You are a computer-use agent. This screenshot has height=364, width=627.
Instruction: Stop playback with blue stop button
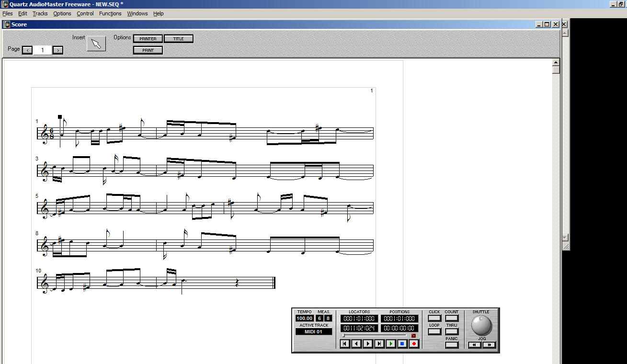402,343
